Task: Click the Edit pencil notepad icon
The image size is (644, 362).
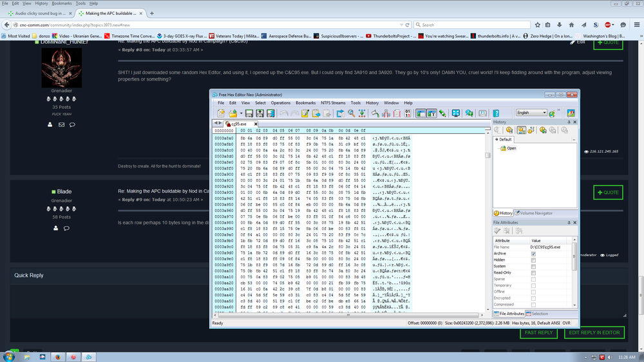Action: (305, 113)
